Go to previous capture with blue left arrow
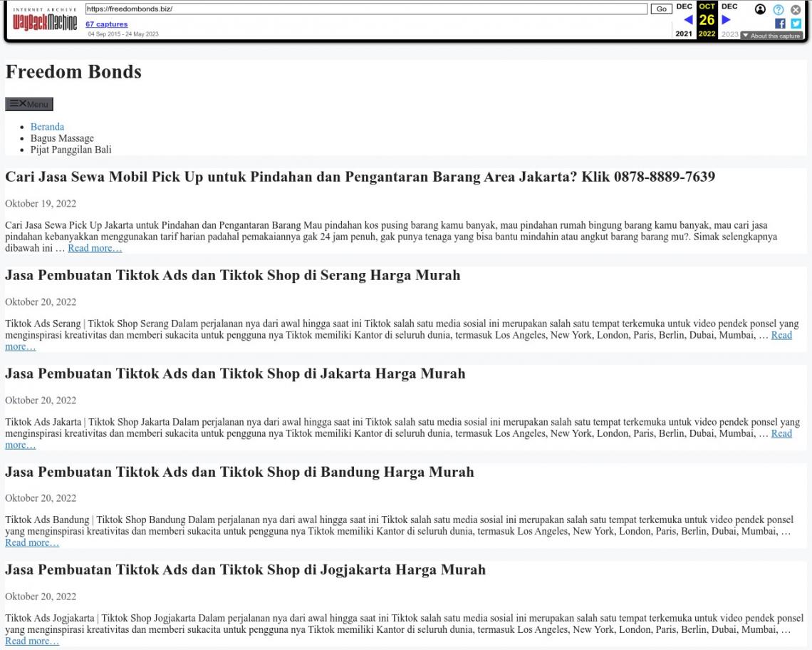812x650 pixels. [688, 20]
